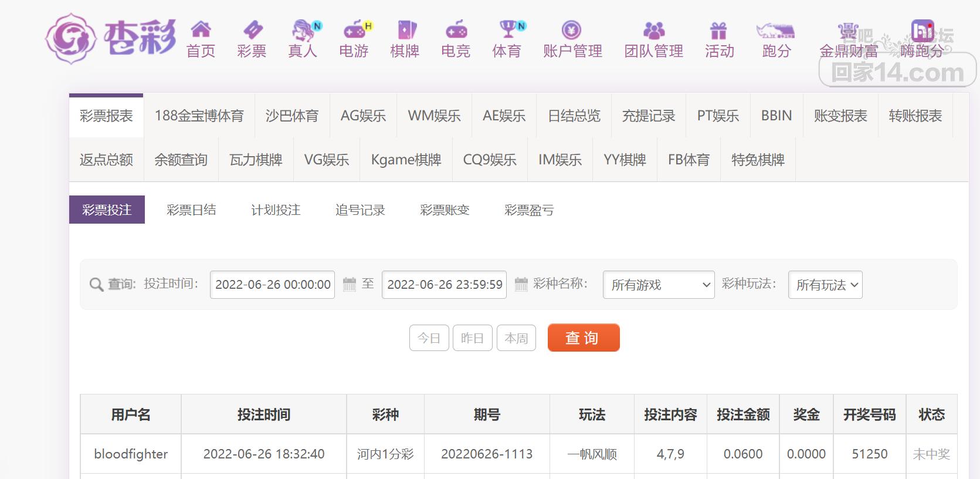Click username bloodfighter in the table

(x=131, y=454)
